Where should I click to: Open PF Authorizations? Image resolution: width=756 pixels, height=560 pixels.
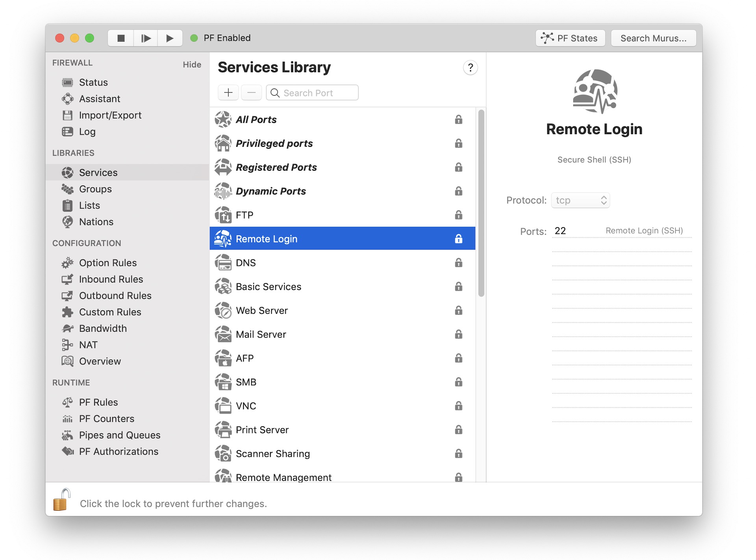pyautogui.click(x=119, y=452)
